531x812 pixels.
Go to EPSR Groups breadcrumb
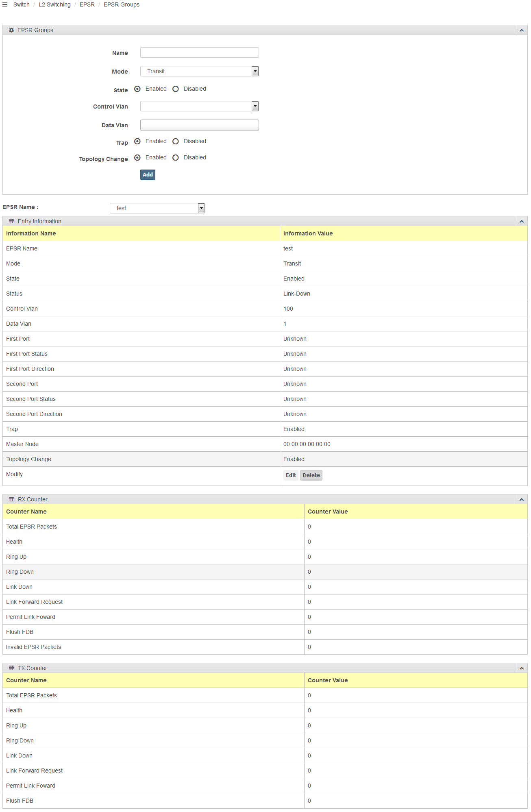[x=122, y=4]
